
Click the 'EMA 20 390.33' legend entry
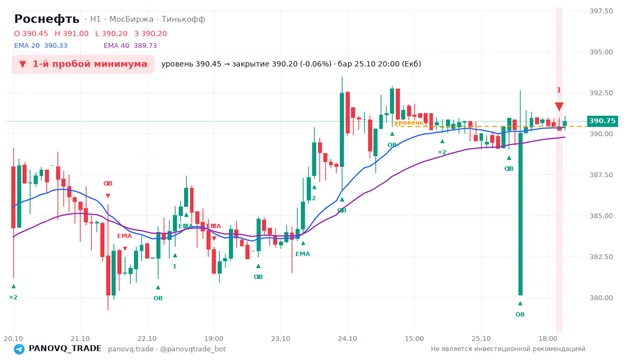click(x=41, y=46)
